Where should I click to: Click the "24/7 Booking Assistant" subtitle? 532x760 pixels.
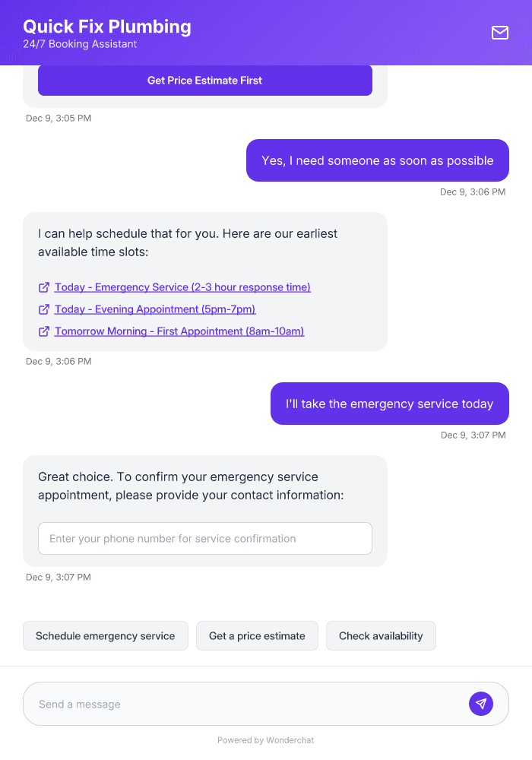tap(80, 44)
